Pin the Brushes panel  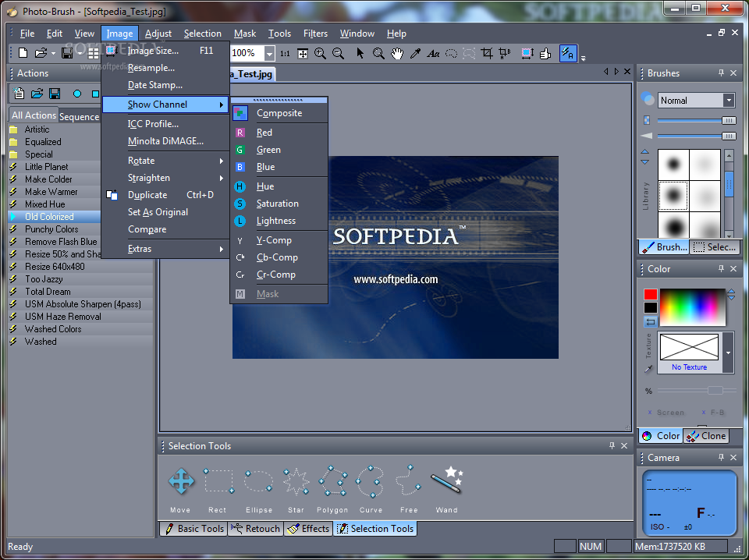click(x=721, y=73)
